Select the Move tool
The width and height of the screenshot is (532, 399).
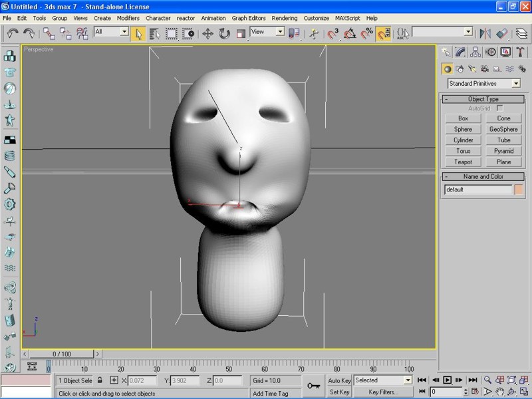click(x=207, y=34)
